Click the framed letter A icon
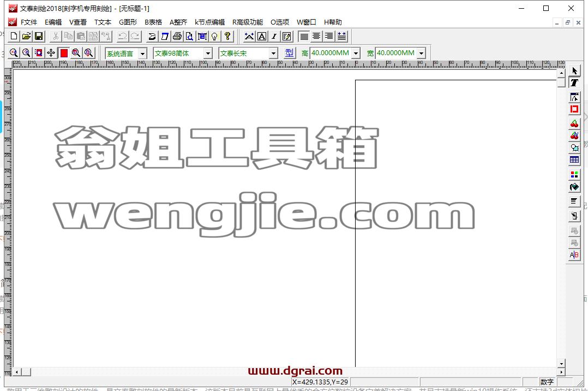588x391 pixels. point(262,37)
